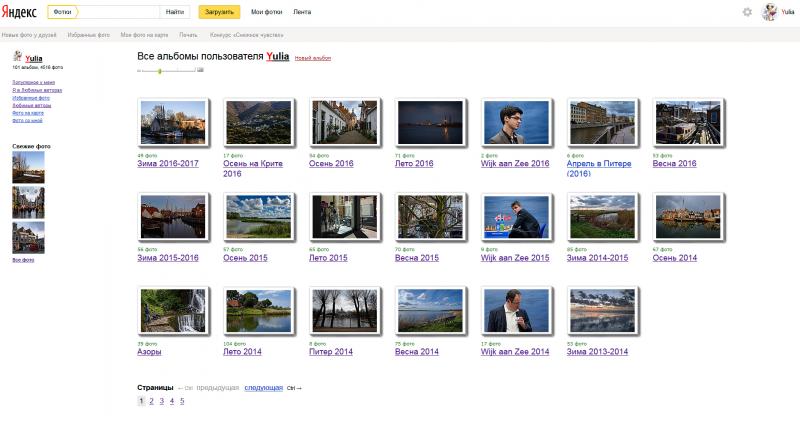Open Осень на Крите 2016 album title
The height and width of the screenshot is (423, 800).
point(253,168)
